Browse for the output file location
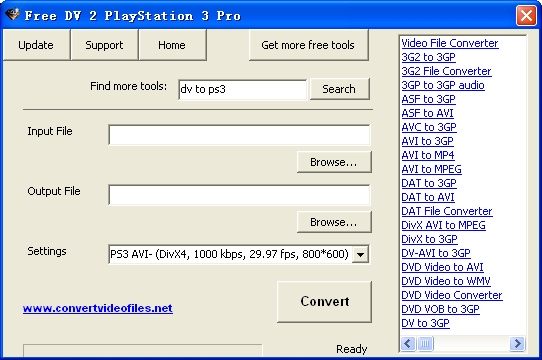This screenshot has height=360, width=542. 334,222
